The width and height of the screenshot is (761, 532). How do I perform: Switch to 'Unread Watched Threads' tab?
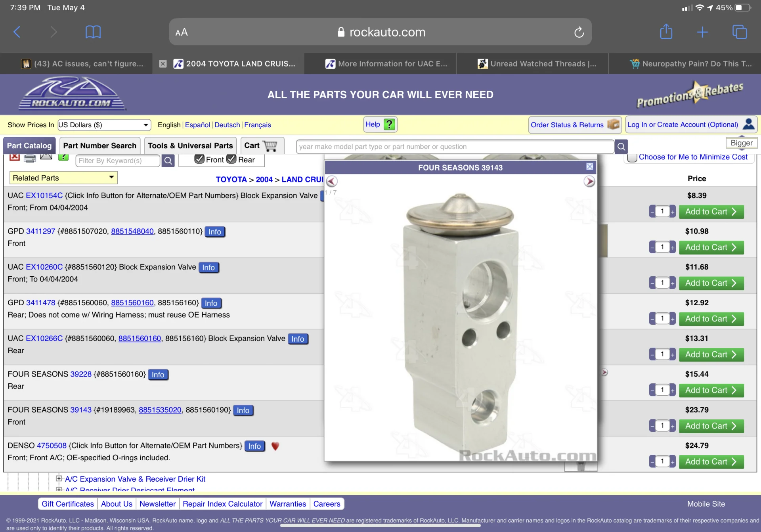(537, 63)
